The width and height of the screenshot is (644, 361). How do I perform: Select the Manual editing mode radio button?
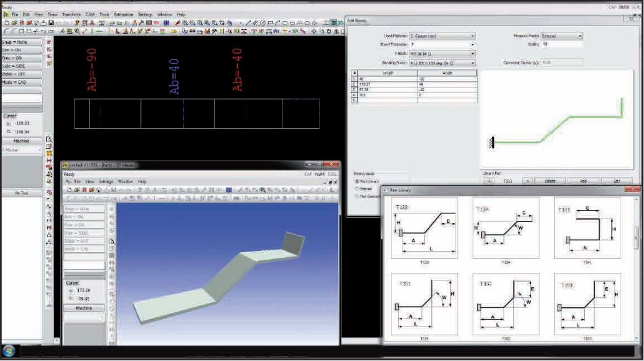357,189
